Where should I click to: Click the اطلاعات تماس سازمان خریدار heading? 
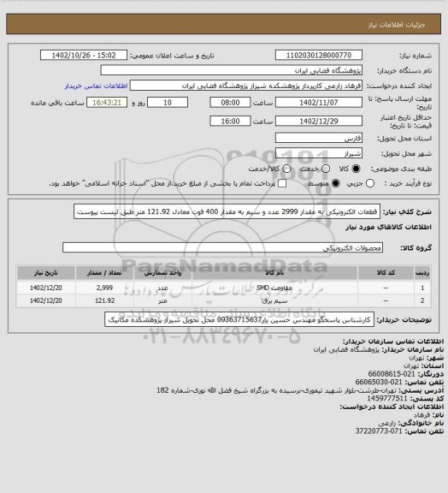point(393,342)
